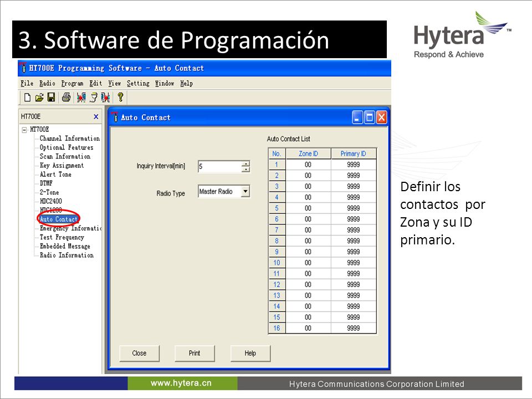Select Alert Tone in the tree

tap(55, 175)
